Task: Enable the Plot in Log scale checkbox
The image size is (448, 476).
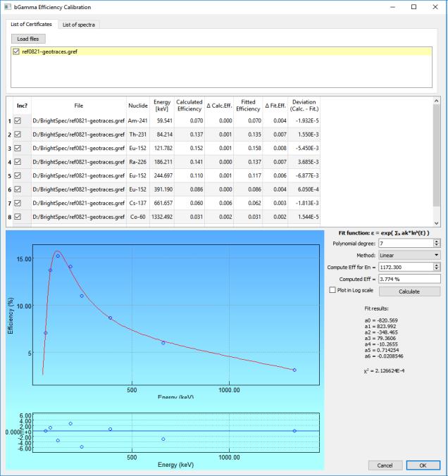Action: (332, 290)
